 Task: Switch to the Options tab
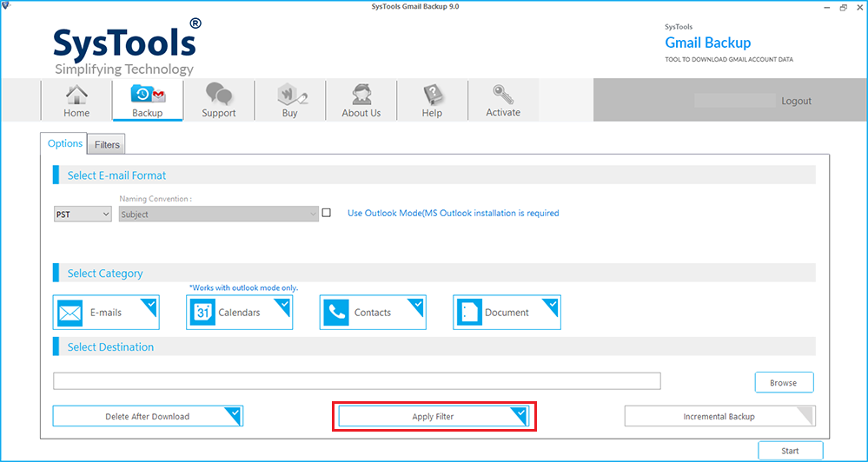pos(65,144)
